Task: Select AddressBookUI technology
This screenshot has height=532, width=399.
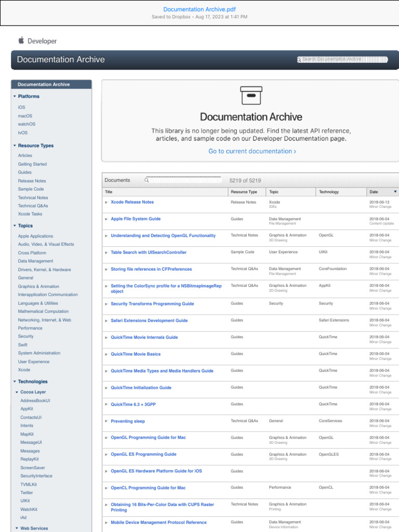Action: [x=35, y=401]
